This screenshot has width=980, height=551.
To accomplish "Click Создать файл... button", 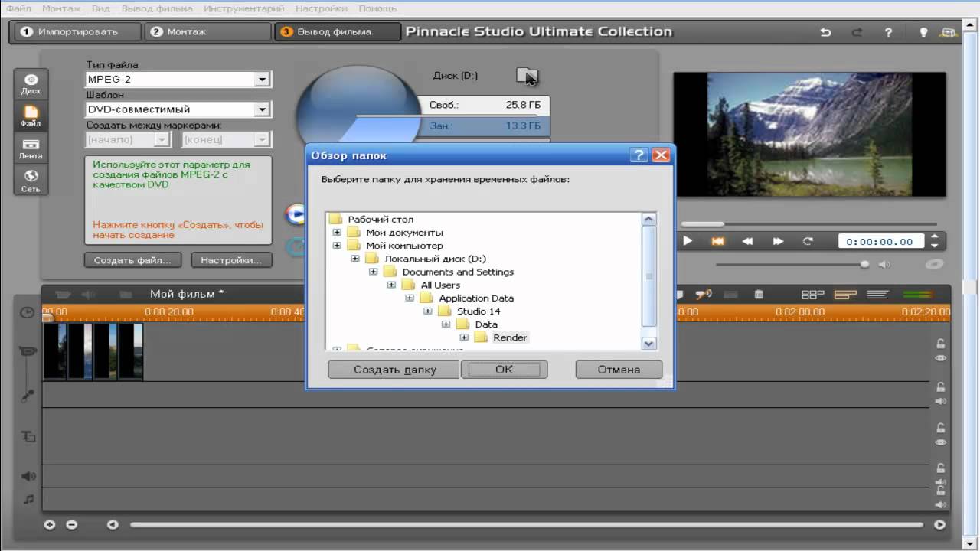I will (x=132, y=260).
